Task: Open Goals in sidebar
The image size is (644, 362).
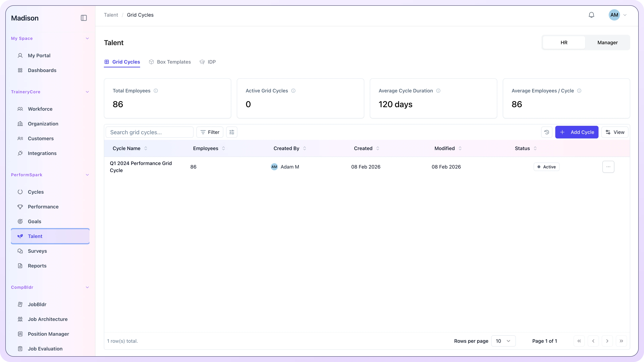Action: (35, 221)
